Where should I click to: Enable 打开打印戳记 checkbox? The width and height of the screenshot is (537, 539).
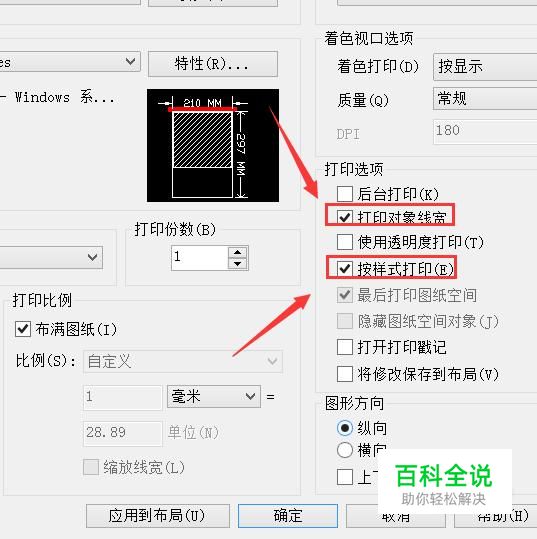(x=345, y=347)
